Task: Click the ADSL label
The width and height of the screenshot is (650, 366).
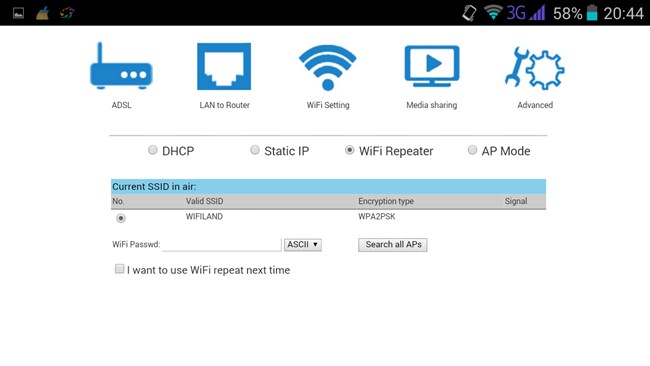Action: click(x=121, y=105)
